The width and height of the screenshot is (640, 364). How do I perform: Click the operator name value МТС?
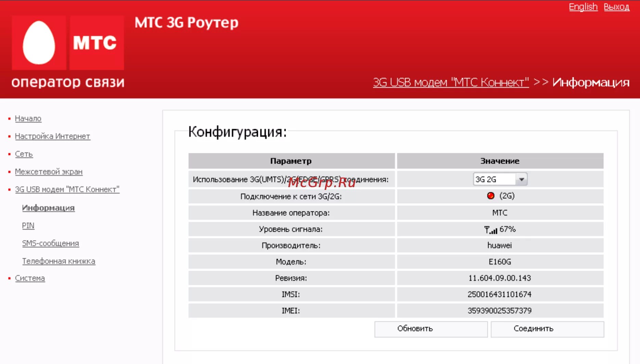click(x=500, y=213)
